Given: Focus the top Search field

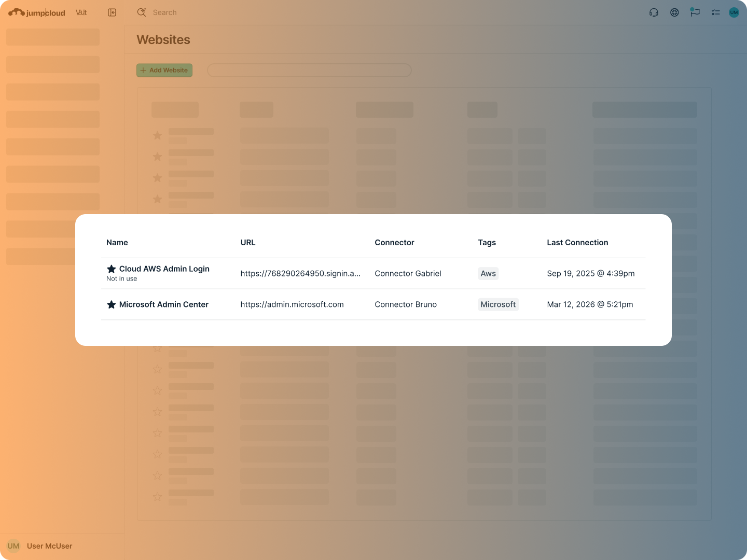Looking at the screenshot, I should [164, 12].
